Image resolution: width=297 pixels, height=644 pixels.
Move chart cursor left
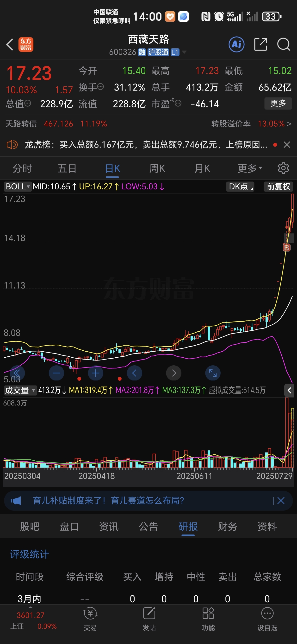point(135,373)
